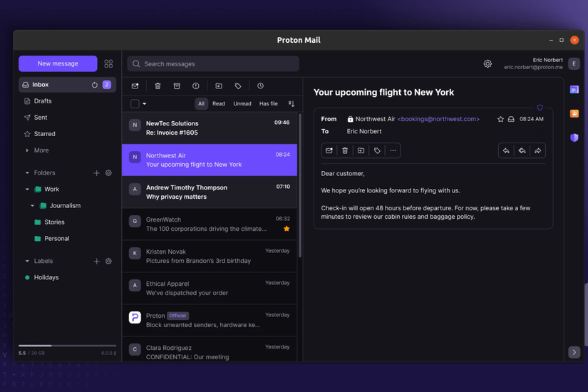Open the app switcher grid icon
Viewport: 588px width, 392px height.
click(x=108, y=63)
